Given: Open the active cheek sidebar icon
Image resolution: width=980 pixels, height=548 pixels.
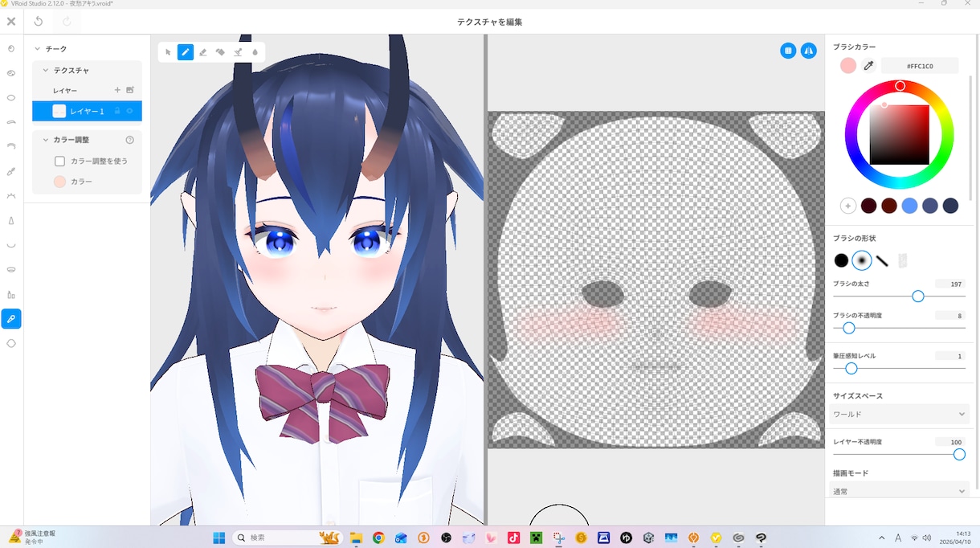Looking at the screenshot, I should [11, 319].
